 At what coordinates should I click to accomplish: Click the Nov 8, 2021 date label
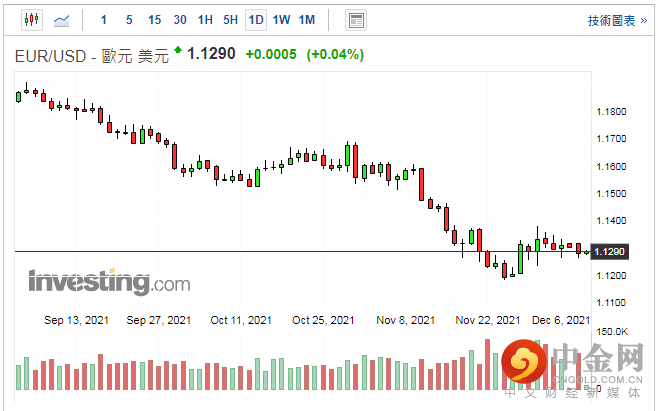pyautogui.click(x=405, y=320)
